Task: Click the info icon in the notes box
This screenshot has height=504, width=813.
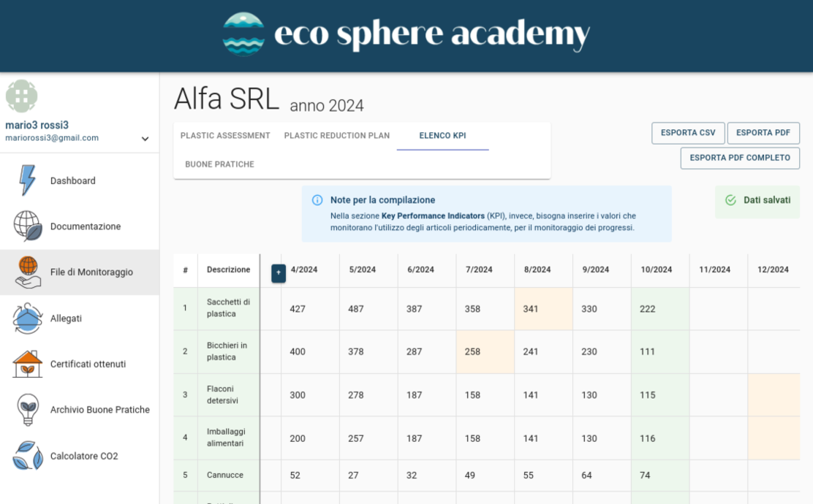Action: 317,200
